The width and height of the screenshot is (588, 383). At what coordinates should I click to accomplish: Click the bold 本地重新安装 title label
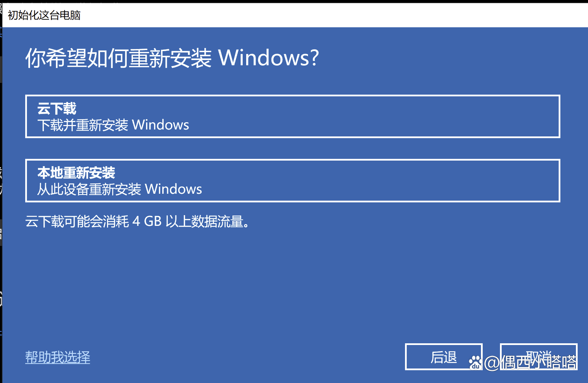coord(76,173)
